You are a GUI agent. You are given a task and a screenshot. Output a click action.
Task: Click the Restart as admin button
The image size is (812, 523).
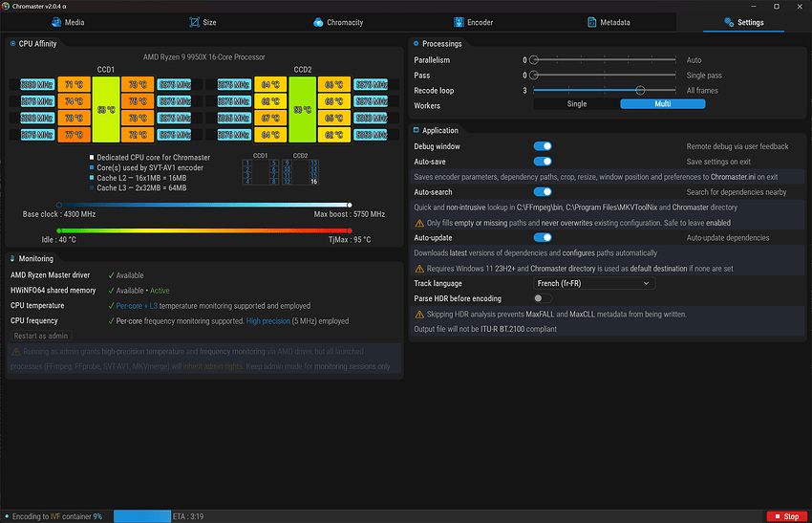[41, 336]
